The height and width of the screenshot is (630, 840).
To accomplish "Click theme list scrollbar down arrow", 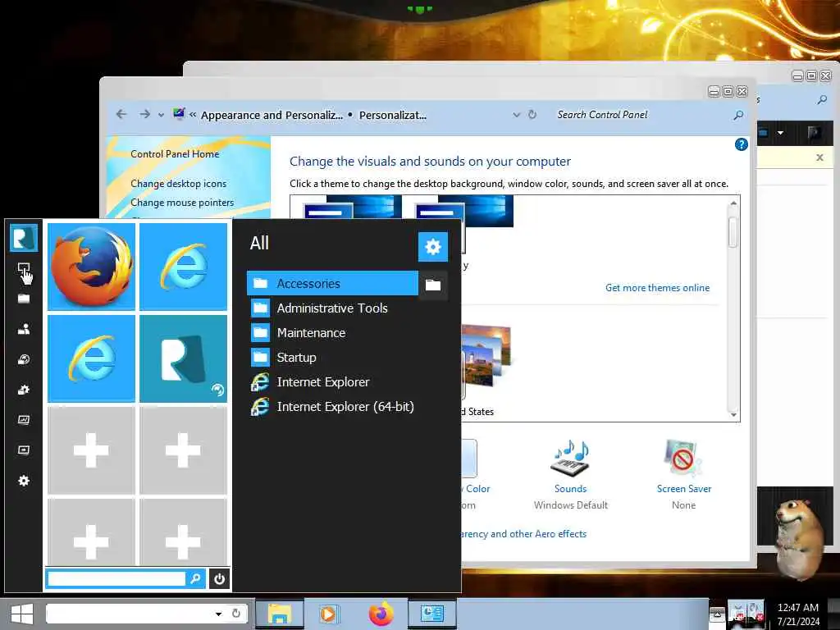I will [x=733, y=414].
